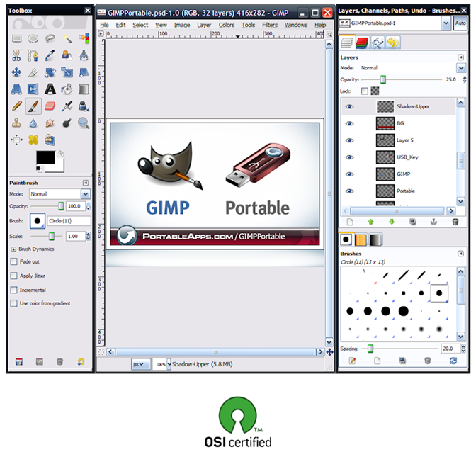Toggle visibility of Layer 5

click(x=350, y=140)
